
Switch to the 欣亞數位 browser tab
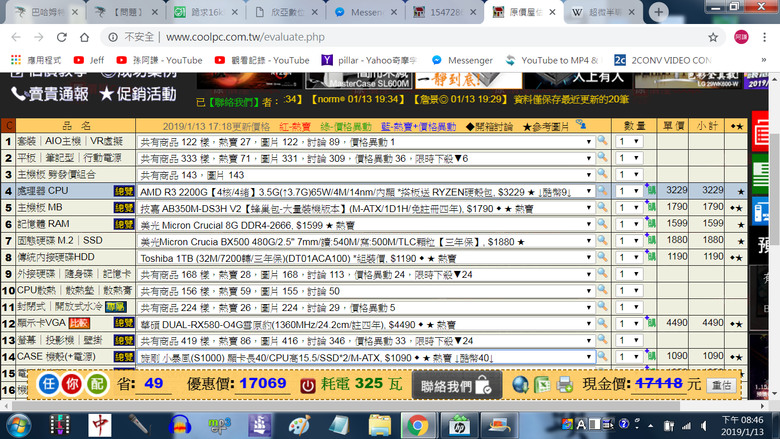pyautogui.click(x=287, y=12)
